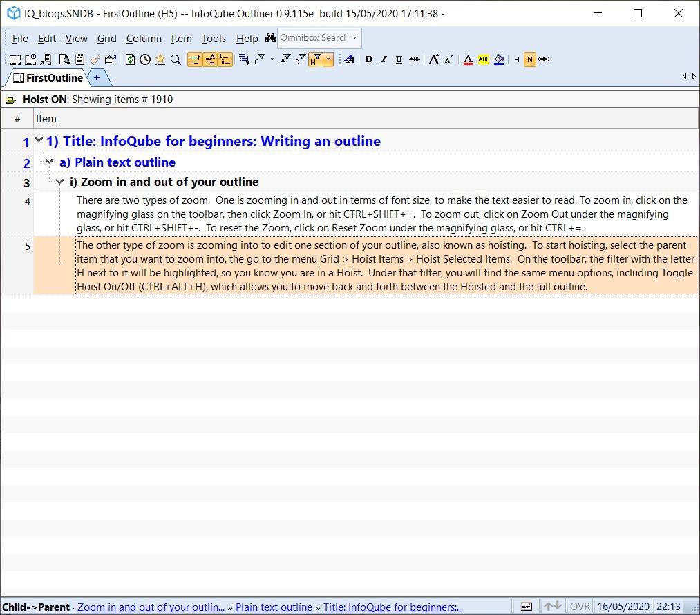The height and width of the screenshot is (615, 700).
Task: Toggle the highlighted 'N' toolbar button
Action: pos(530,59)
